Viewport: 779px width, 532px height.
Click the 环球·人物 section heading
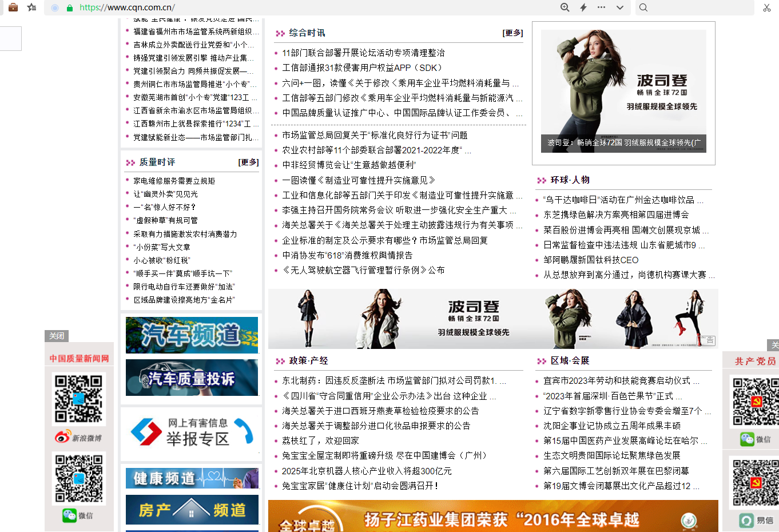[x=570, y=180]
